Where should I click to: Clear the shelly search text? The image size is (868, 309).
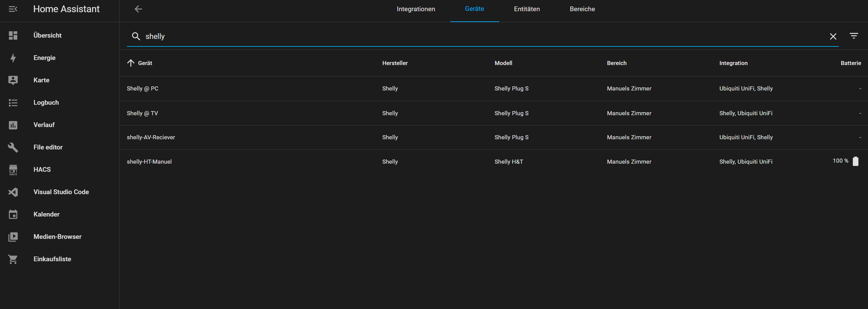pos(833,36)
